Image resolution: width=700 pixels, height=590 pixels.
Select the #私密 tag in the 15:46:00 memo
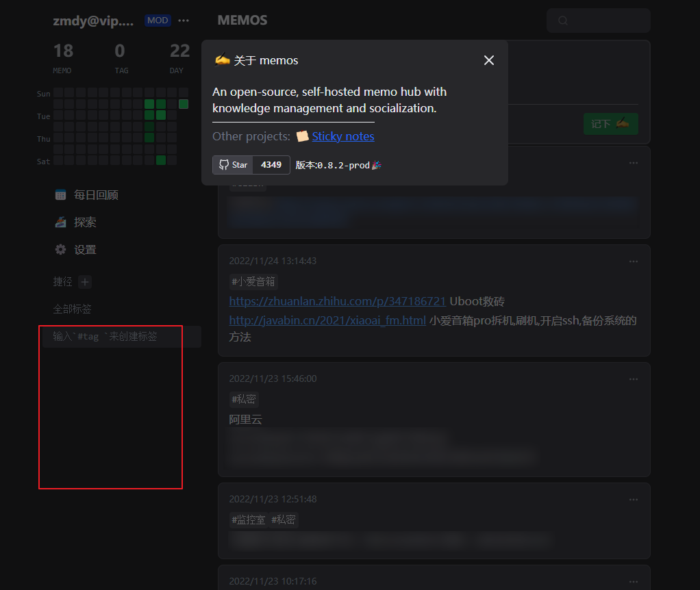click(x=244, y=399)
